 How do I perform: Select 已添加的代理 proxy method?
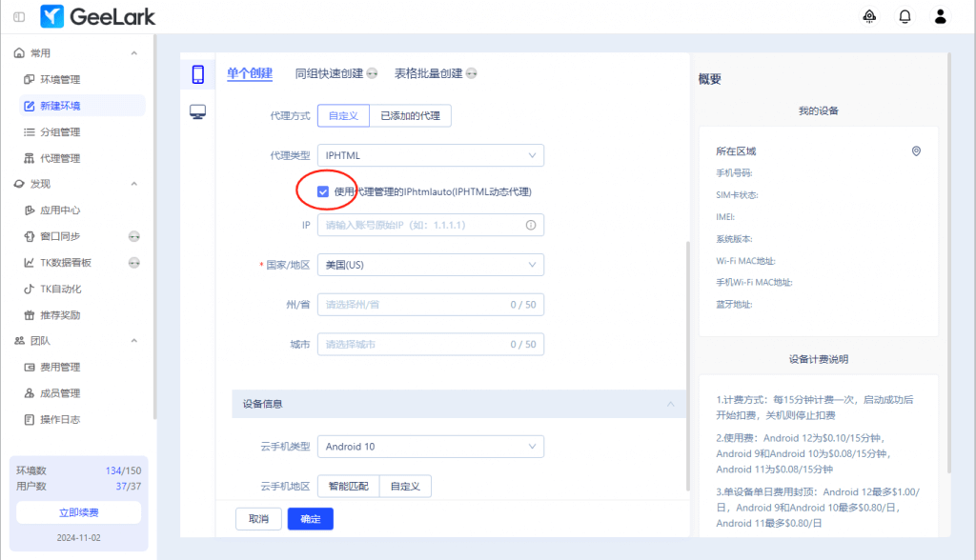click(410, 115)
